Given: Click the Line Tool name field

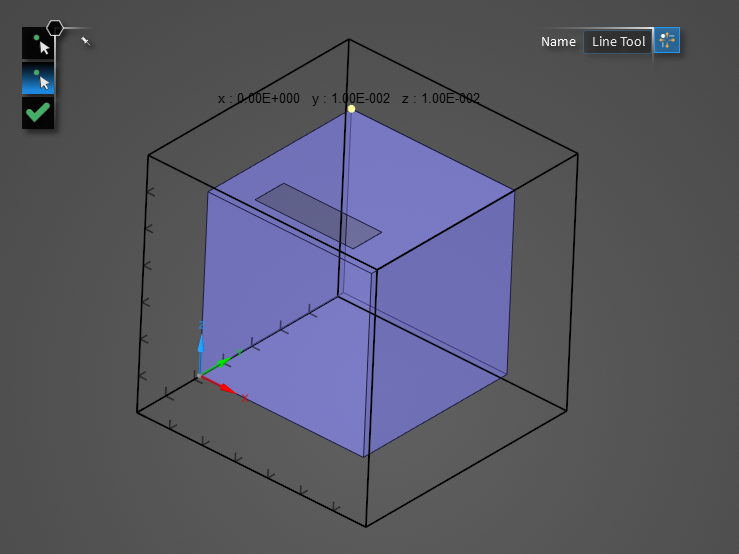Looking at the screenshot, I should point(618,42).
